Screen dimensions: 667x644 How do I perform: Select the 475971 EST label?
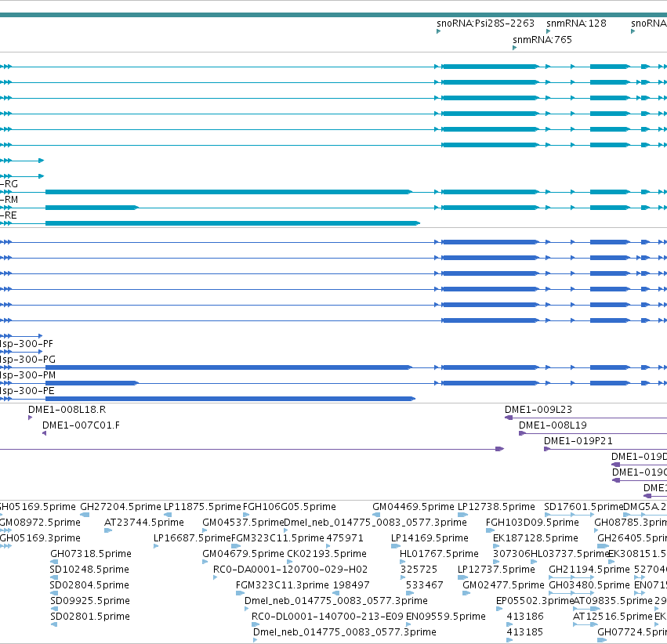(x=345, y=538)
